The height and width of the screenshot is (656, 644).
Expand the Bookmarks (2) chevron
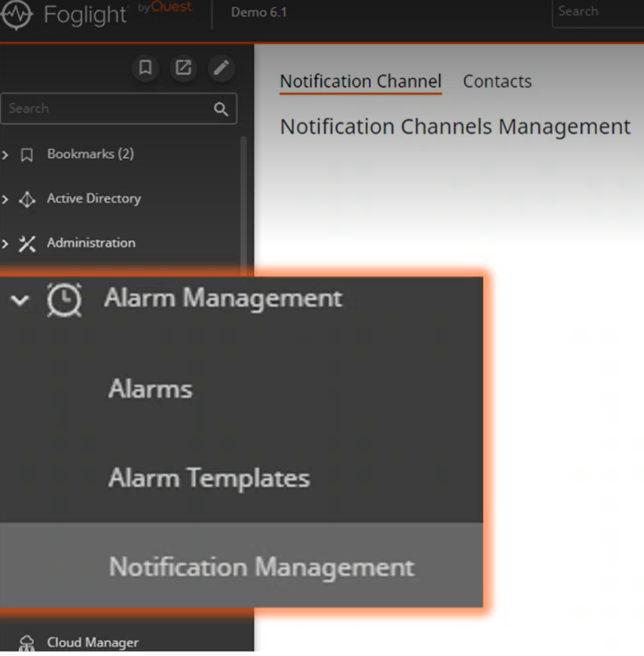tap(5, 155)
